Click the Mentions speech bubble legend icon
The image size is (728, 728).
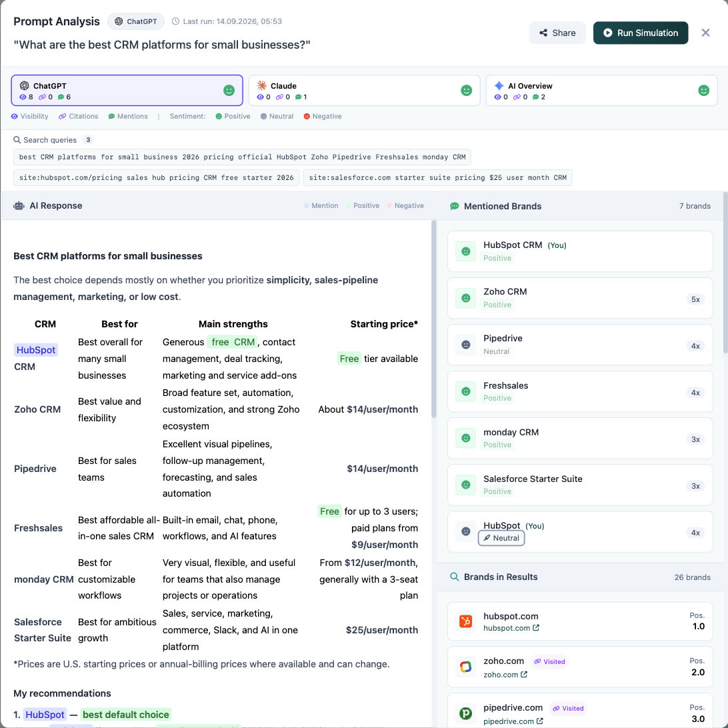[111, 117]
